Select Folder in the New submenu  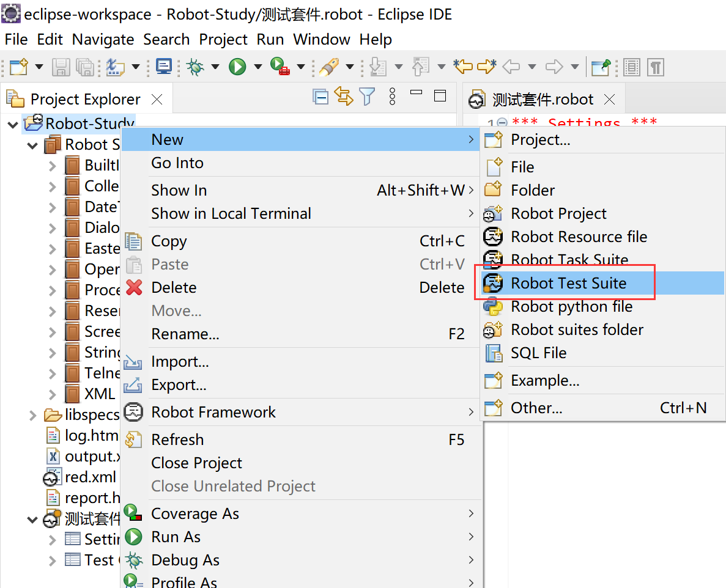(x=602, y=190)
